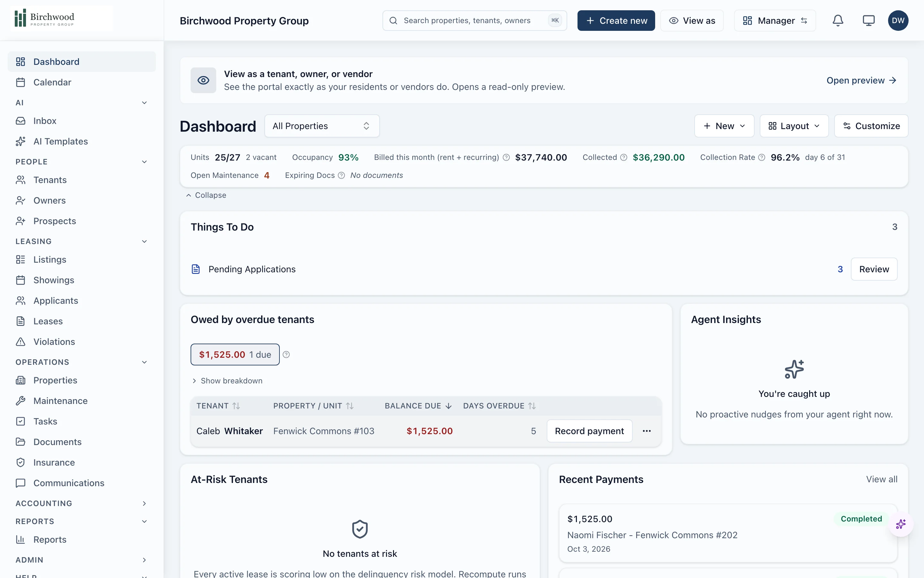Viewport: 924px width, 578px height.
Task: Click the info icon beside Billed this month
Action: 506,157
